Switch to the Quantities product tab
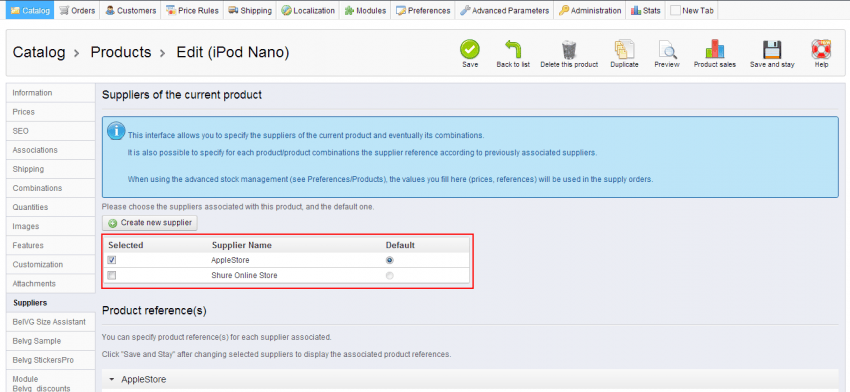850x392 pixels. tap(50, 207)
